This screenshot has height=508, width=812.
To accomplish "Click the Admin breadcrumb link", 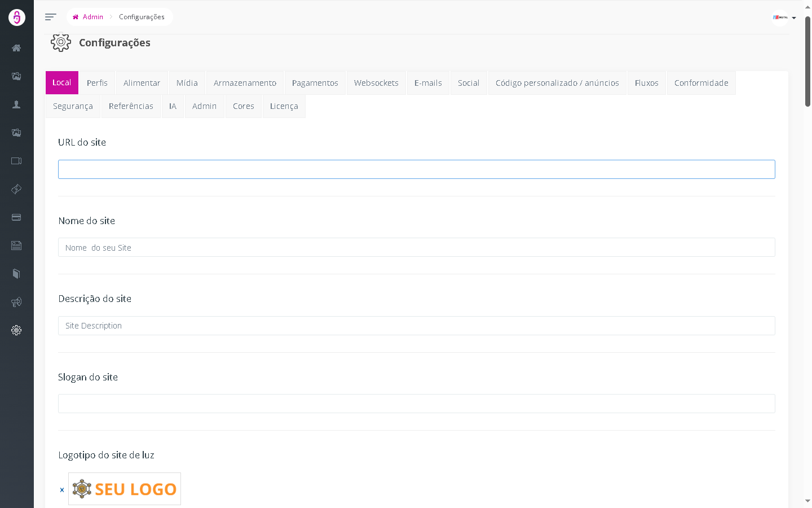I will pos(92,17).
